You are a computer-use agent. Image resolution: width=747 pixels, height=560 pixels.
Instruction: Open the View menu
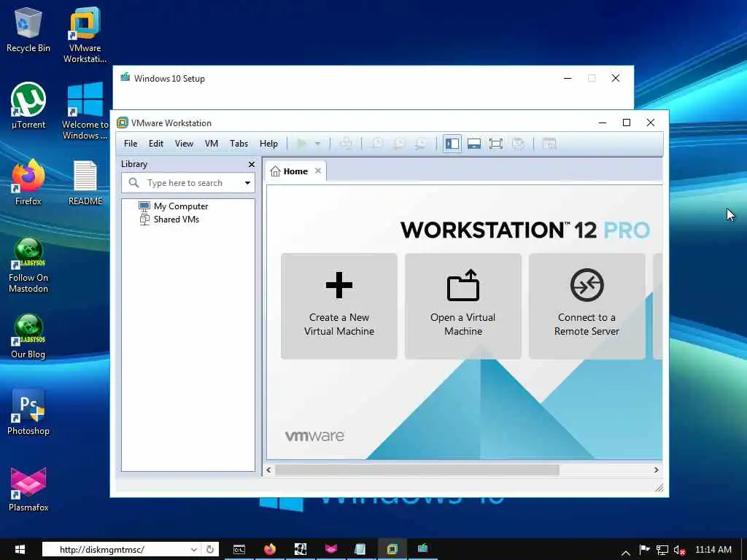click(184, 144)
